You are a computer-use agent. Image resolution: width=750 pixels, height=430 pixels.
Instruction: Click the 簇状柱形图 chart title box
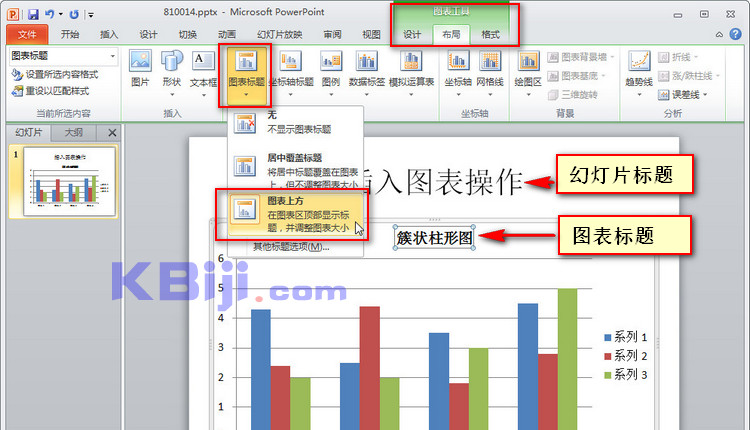coord(434,238)
